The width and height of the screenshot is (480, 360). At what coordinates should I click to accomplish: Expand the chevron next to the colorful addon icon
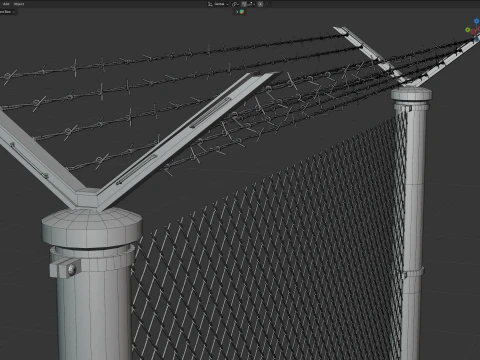[237, 12]
